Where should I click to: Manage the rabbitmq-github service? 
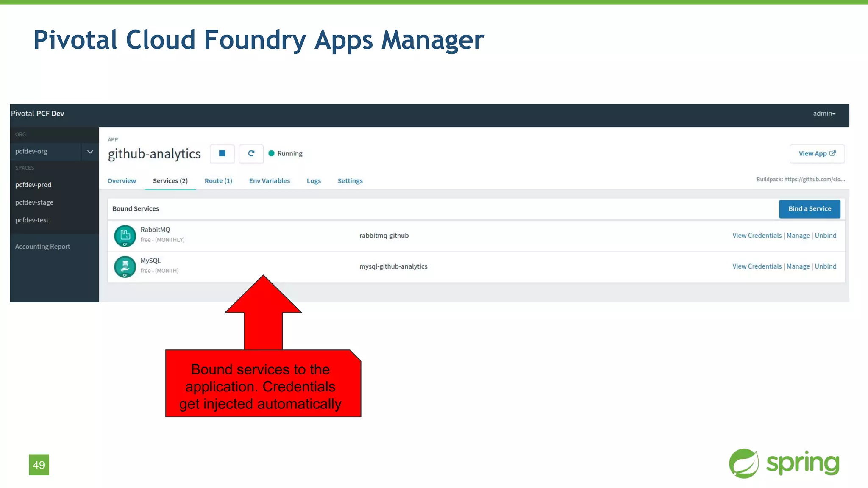[x=798, y=236]
